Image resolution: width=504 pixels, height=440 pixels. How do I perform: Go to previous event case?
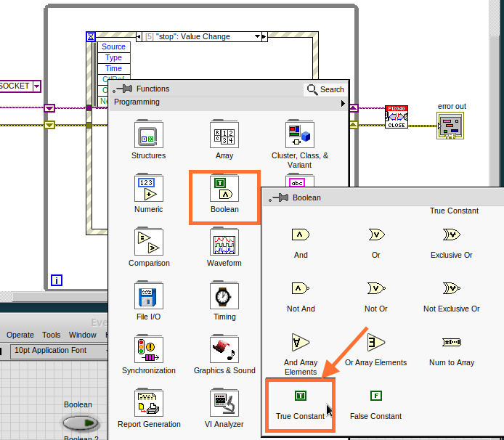(139, 36)
